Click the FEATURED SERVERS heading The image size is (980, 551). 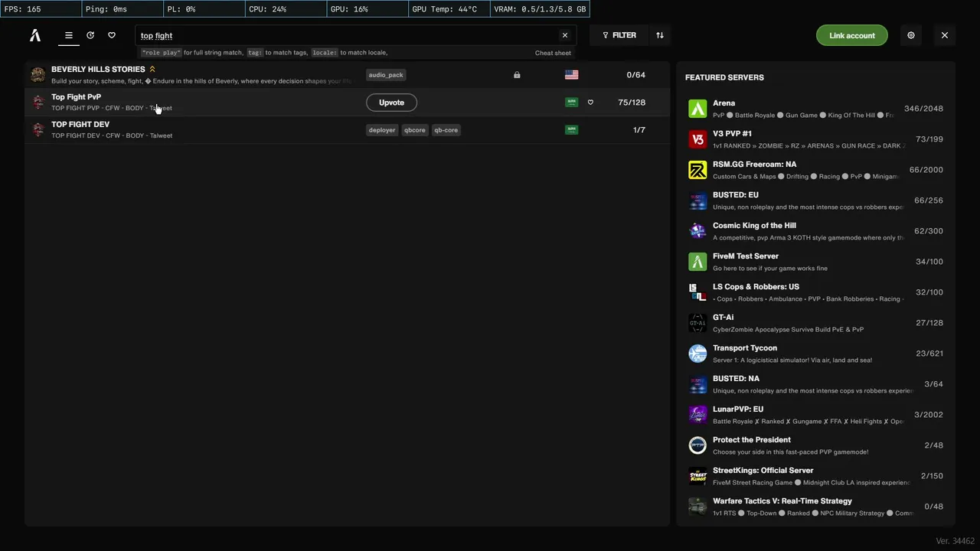coord(724,77)
